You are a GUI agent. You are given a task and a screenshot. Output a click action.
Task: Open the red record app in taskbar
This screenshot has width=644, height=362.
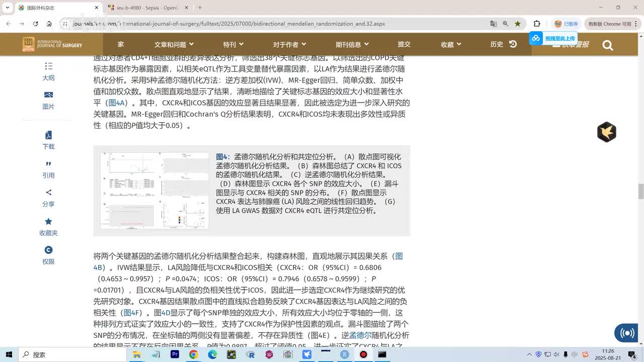coord(363,354)
